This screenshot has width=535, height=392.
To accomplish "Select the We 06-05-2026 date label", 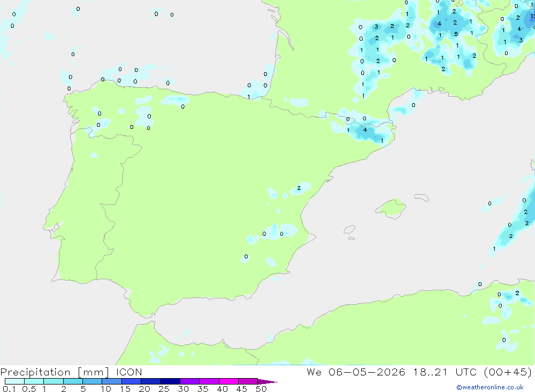I will (x=356, y=372).
